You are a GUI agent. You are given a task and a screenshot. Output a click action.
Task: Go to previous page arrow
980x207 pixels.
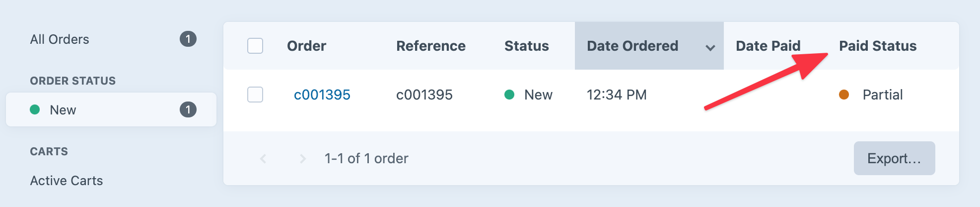coord(263,159)
